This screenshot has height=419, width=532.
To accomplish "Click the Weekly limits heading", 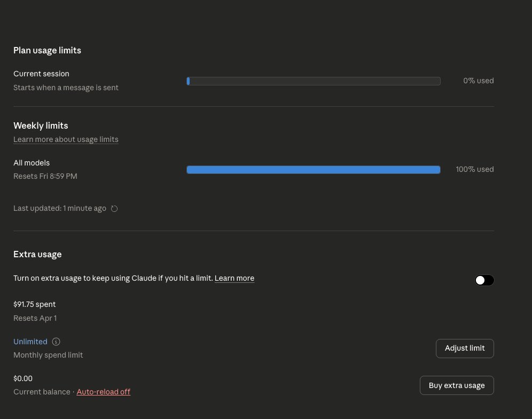I will coord(41,125).
